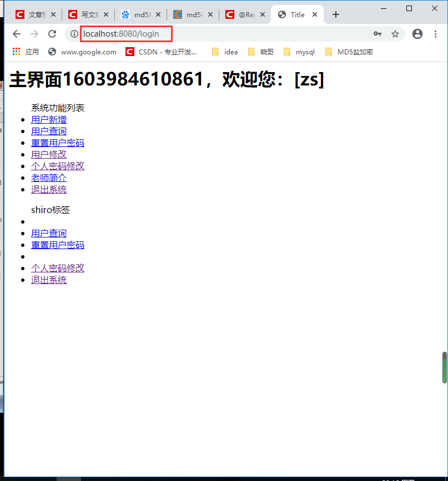Open the 应用 apps shortcut

26,52
